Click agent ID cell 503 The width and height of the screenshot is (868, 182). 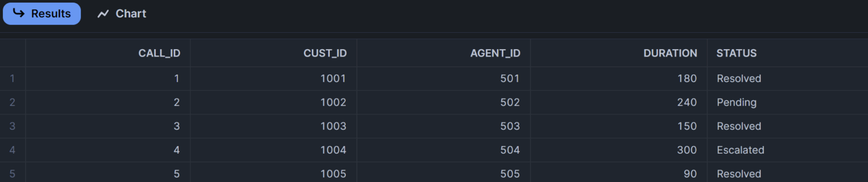tap(509, 126)
